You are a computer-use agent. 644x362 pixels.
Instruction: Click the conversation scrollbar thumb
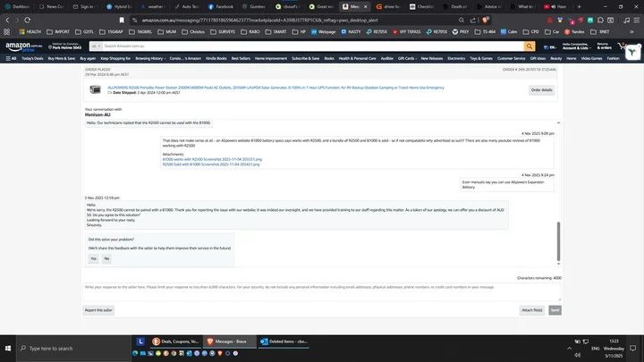558,241
